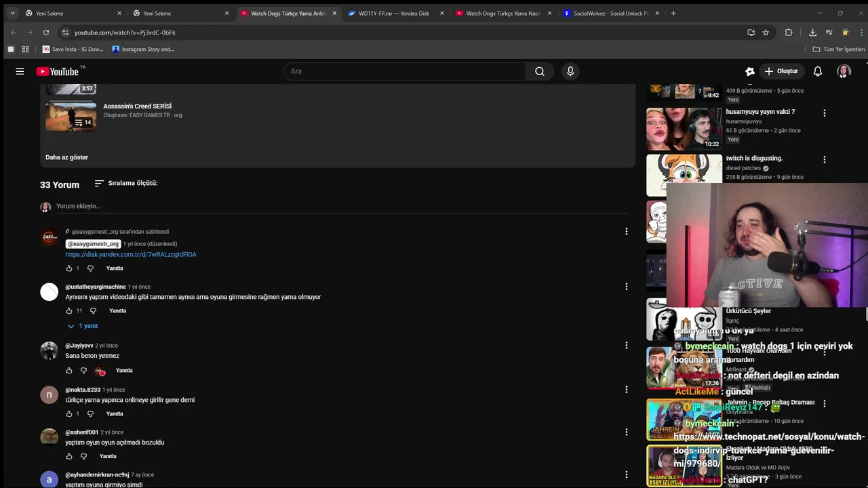Expand the 1 yanıt replies
Screen dimensions: 868x488
83,326
